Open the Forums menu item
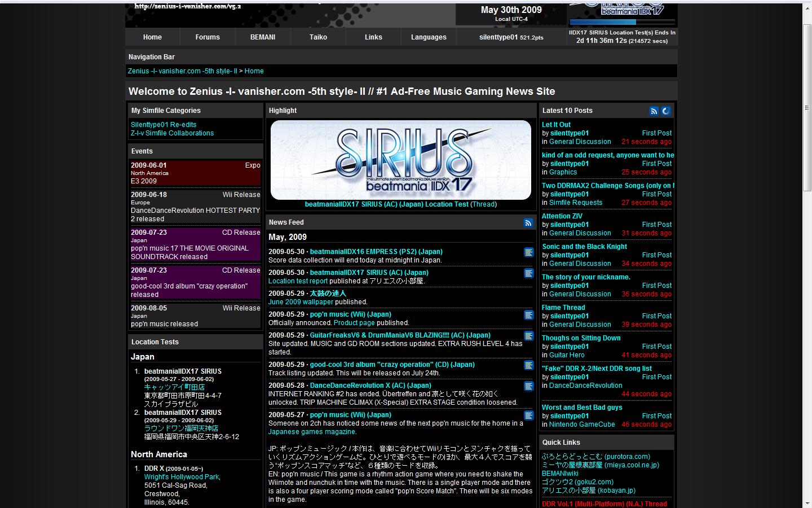This screenshot has width=812, height=508. 208,37
